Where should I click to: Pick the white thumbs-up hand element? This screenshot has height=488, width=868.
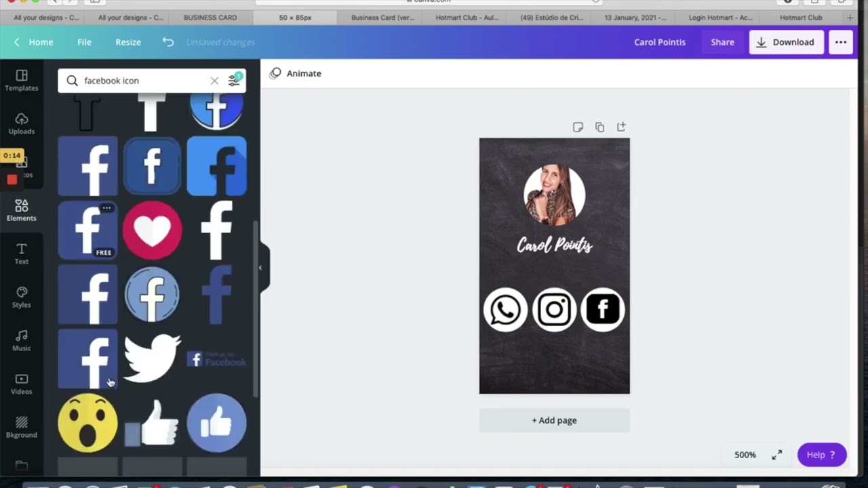click(x=152, y=423)
